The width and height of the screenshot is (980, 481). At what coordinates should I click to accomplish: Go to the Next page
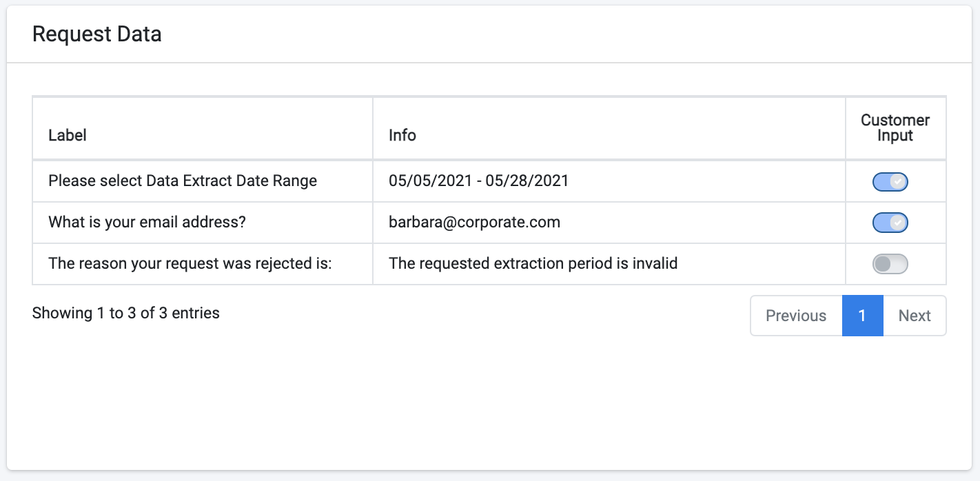pyautogui.click(x=915, y=316)
